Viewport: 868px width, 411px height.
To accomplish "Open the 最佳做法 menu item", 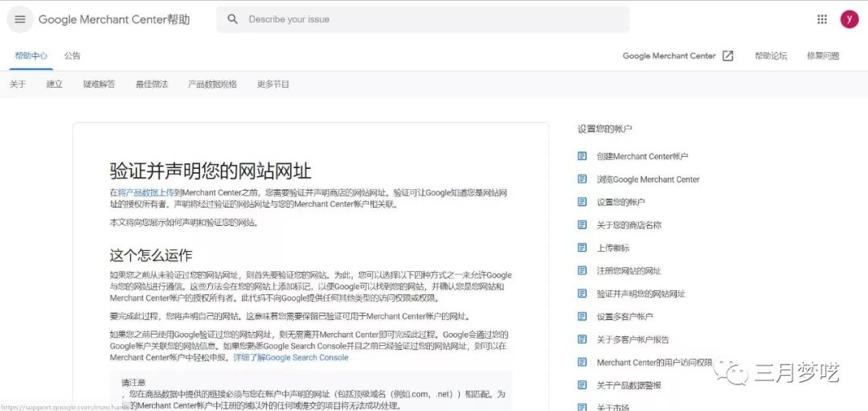I will pyautogui.click(x=152, y=84).
